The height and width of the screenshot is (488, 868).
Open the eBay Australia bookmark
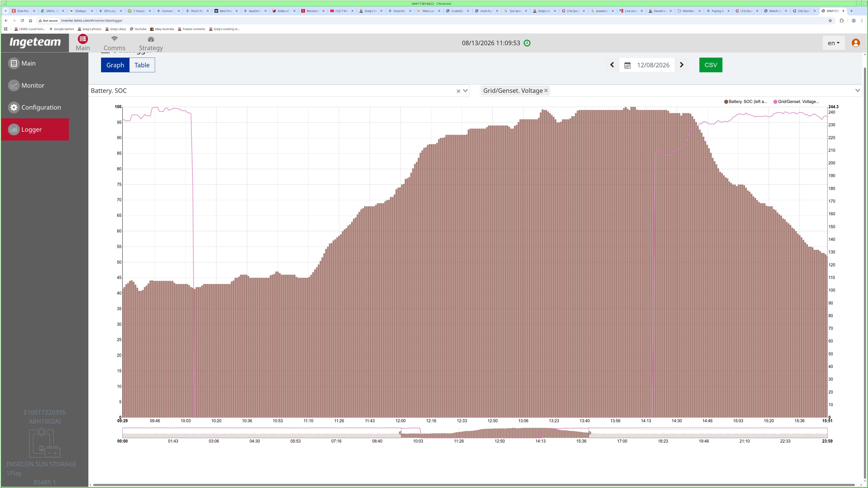[162, 29]
